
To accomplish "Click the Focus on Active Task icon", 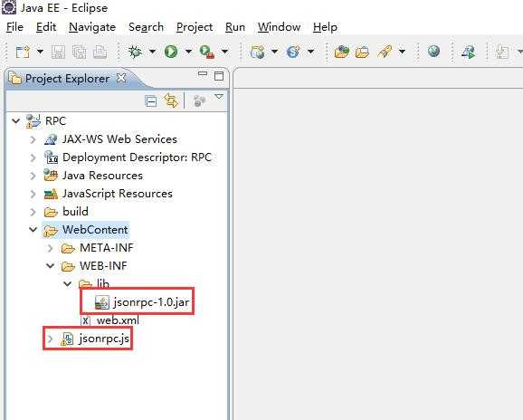I will pos(199,100).
